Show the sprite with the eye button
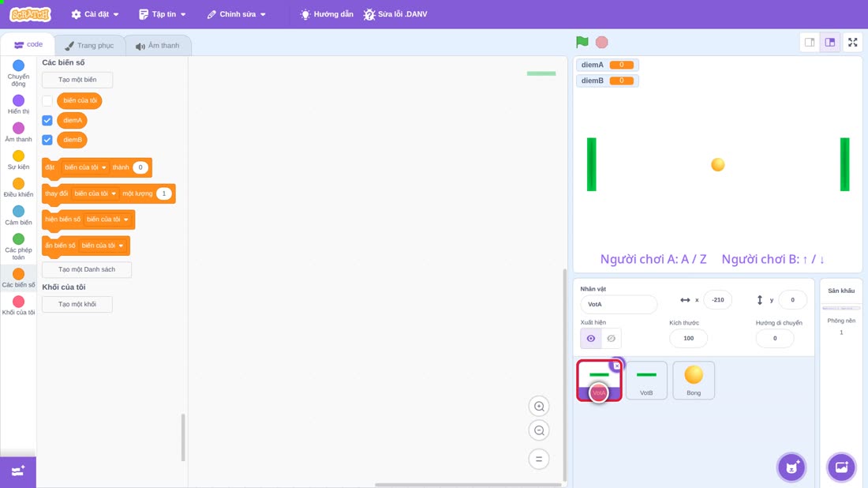The width and height of the screenshot is (868, 488). coord(591,339)
